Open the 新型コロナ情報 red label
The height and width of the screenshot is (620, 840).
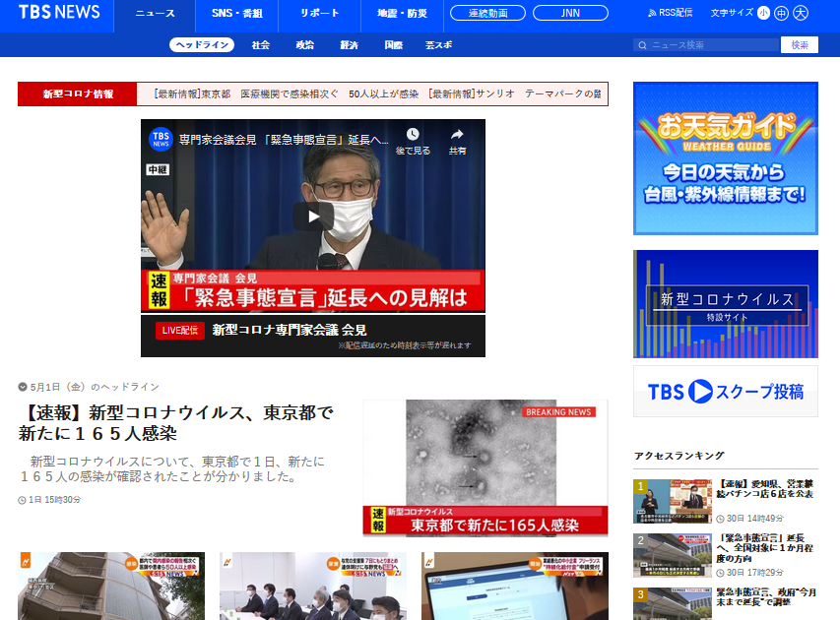click(78, 94)
